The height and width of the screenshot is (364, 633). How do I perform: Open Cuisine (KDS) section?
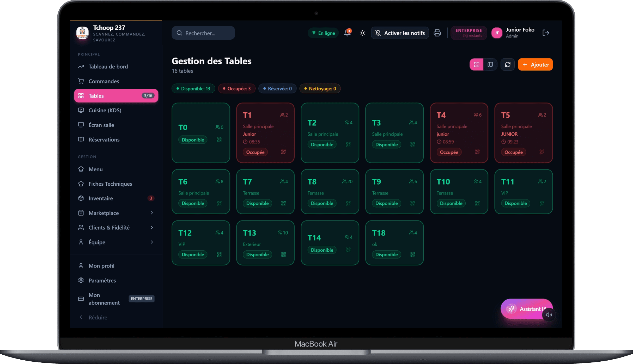(116, 110)
